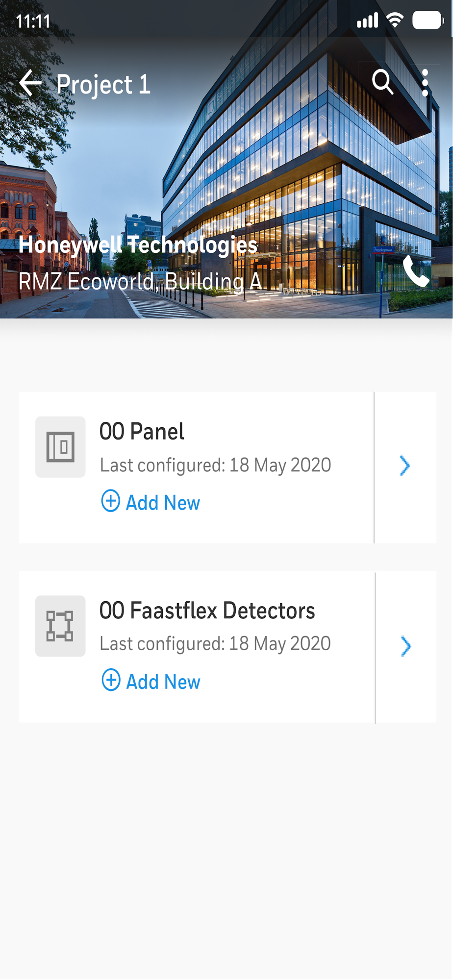Tap the phone call icon
The height and width of the screenshot is (980, 453).
click(x=416, y=271)
